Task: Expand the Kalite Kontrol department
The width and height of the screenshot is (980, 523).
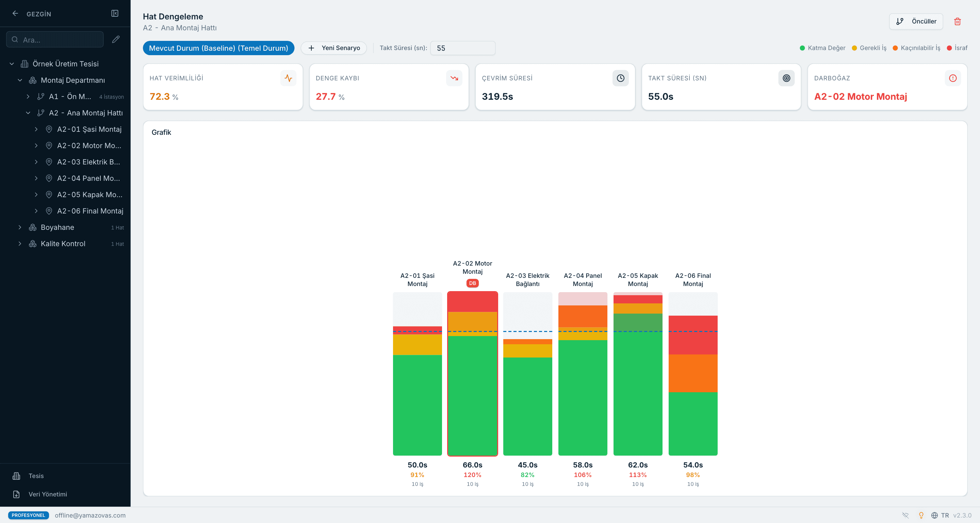Action: pyautogui.click(x=20, y=243)
